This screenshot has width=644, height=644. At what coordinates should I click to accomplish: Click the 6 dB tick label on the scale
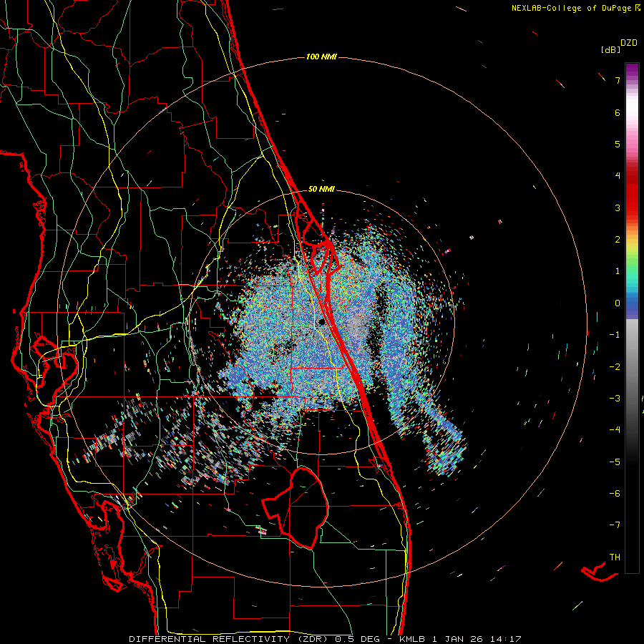618,112
